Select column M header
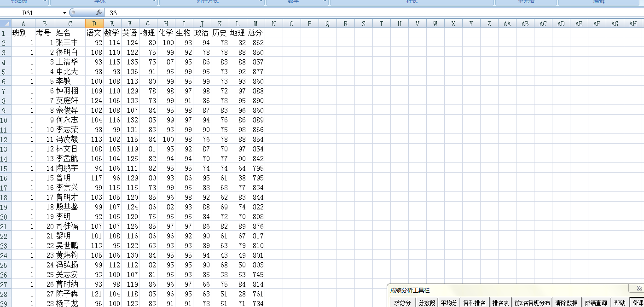This screenshot has height=307, width=644. coord(255,23)
